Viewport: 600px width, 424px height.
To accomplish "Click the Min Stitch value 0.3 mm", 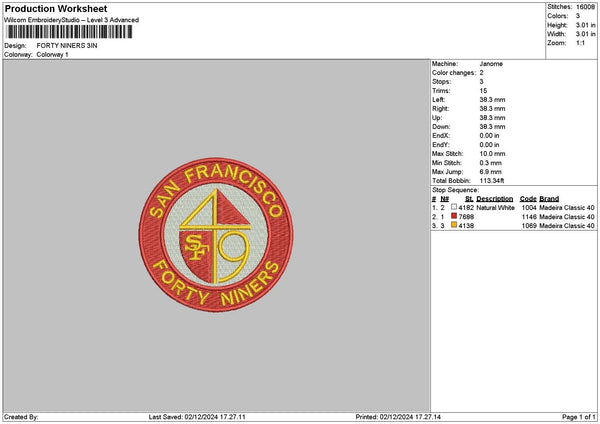I will (x=490, y=163).
